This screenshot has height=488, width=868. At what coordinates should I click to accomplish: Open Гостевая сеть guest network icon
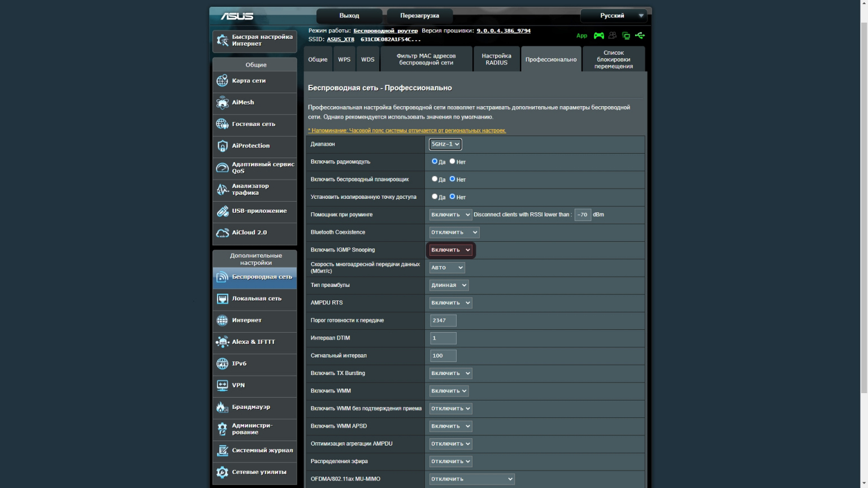[223, 124]
